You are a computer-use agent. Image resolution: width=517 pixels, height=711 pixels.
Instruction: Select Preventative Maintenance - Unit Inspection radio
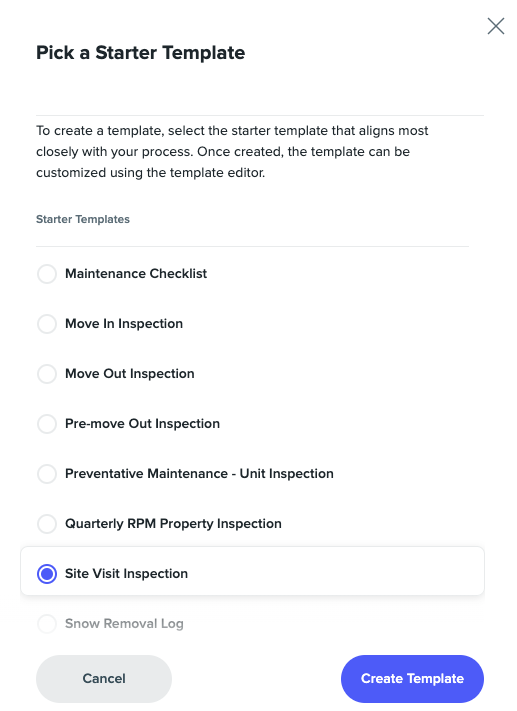(x=47, y=473)
